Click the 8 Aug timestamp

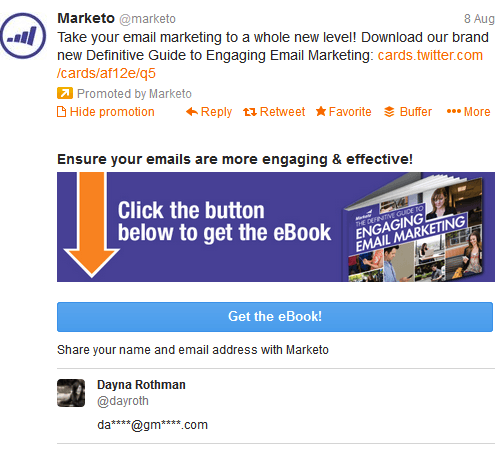(x=479, y=19)
